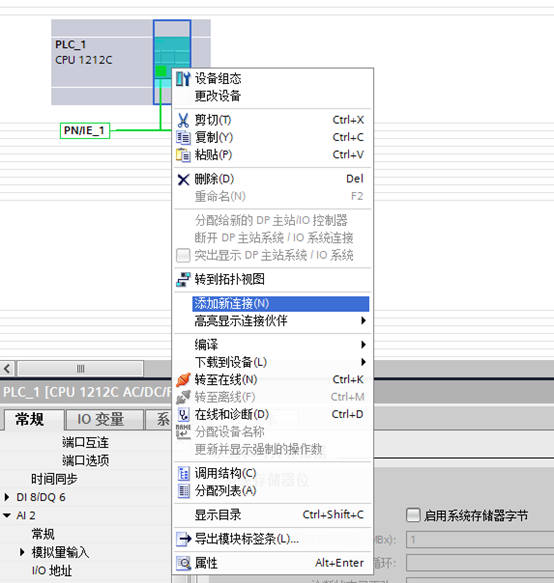Click the 转至在线 plug icon
Image resolution: width=554 pixels, height=583 pixels.
(183, 380)
